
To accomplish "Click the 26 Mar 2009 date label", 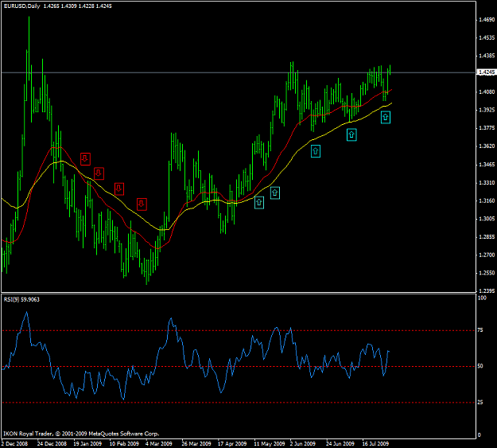I will coord(196,443).
